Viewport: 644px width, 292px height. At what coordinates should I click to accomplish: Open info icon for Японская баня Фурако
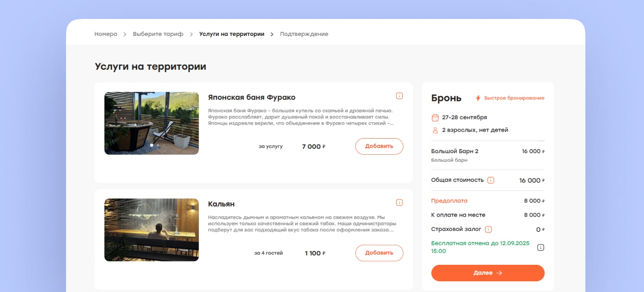[399, 96]
